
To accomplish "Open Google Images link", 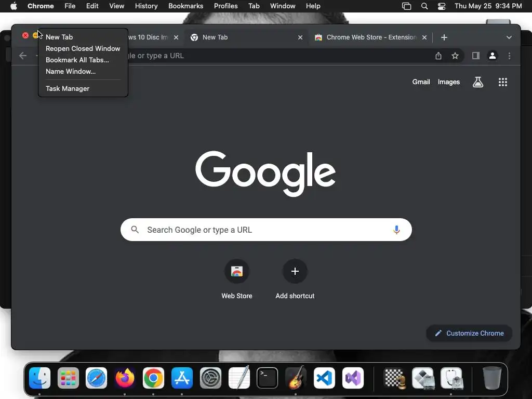I will point(448,82).
